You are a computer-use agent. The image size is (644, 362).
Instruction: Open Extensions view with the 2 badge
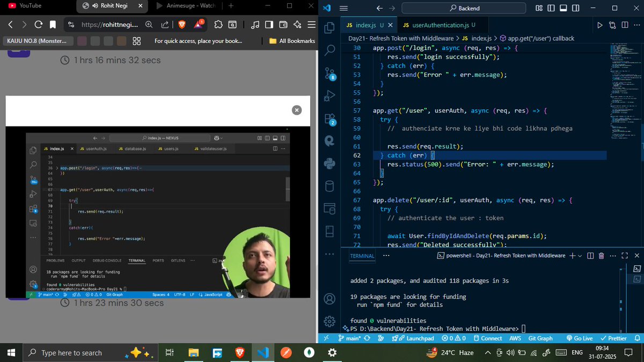330,119
